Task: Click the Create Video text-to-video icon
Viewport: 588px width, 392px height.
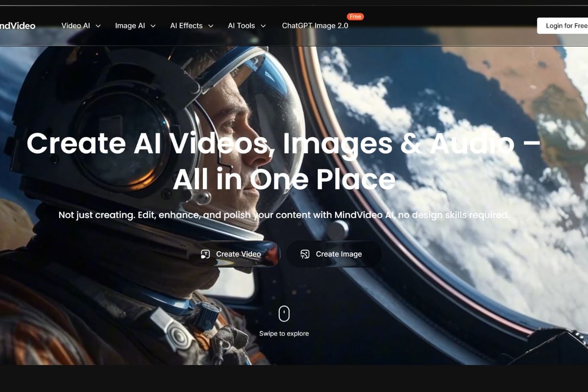Action: pos(205,254)
